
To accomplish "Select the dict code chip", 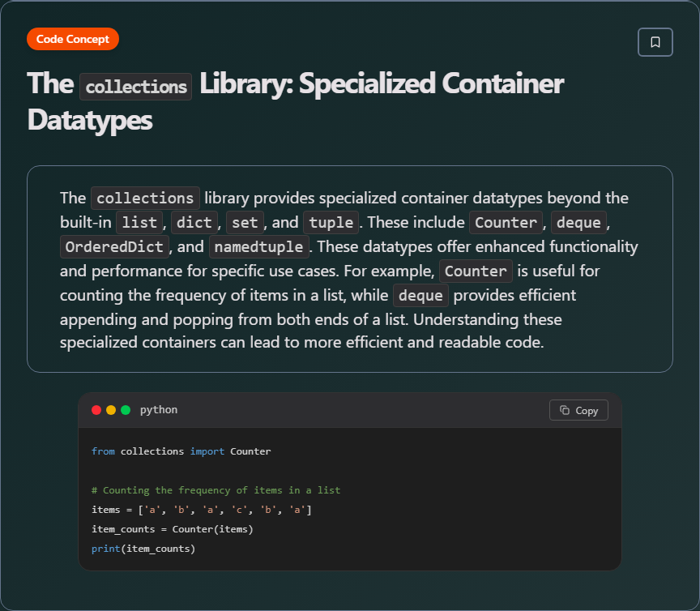I will click(x=194, y=222).
